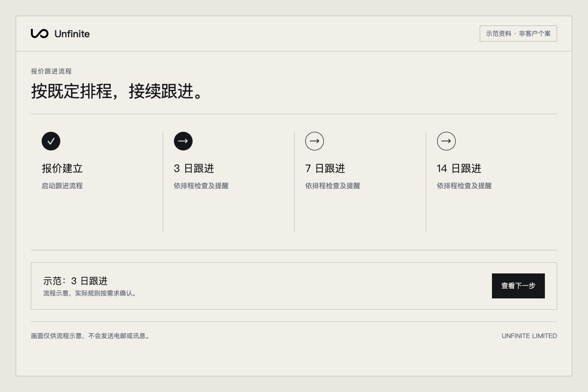Click 依排程检查及提醒 under 14 日跟进

coord(465,186)
